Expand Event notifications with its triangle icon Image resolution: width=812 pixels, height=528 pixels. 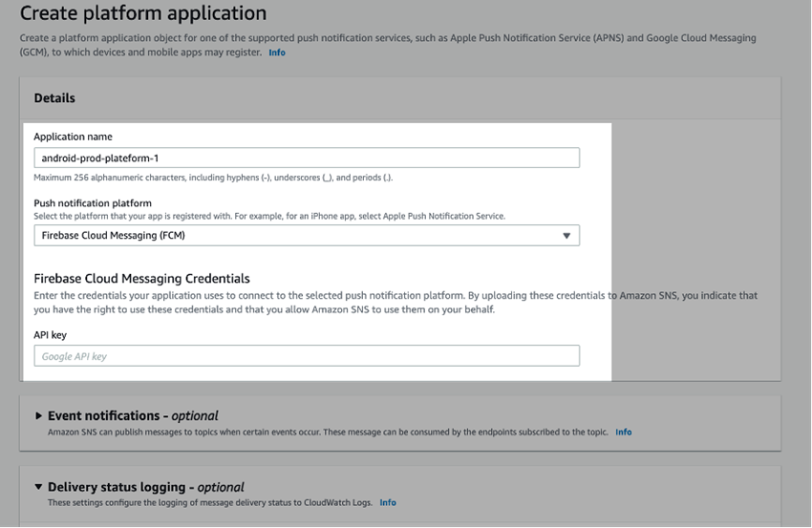tap(39, 416)
